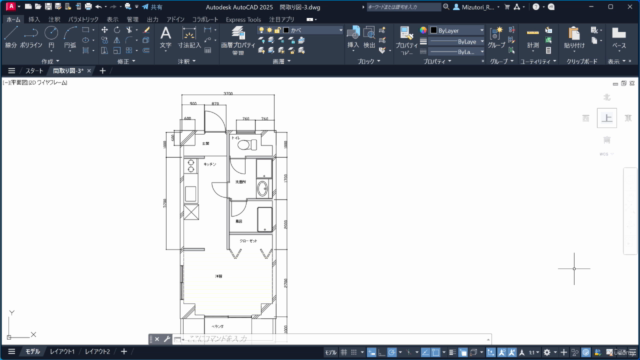Add a new drawing tab with plus button
Image resolution: width=640 pixels, height=360 pixels.
click(x=102, y=71)
